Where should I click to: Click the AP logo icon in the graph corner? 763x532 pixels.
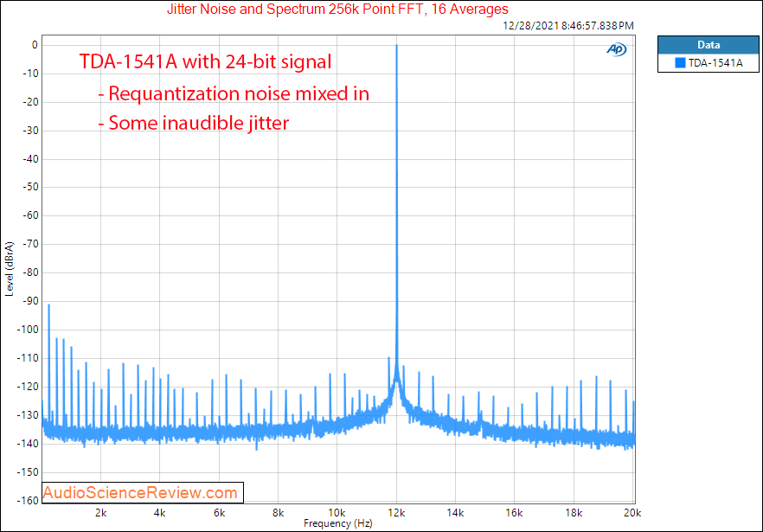click(616, 49)
